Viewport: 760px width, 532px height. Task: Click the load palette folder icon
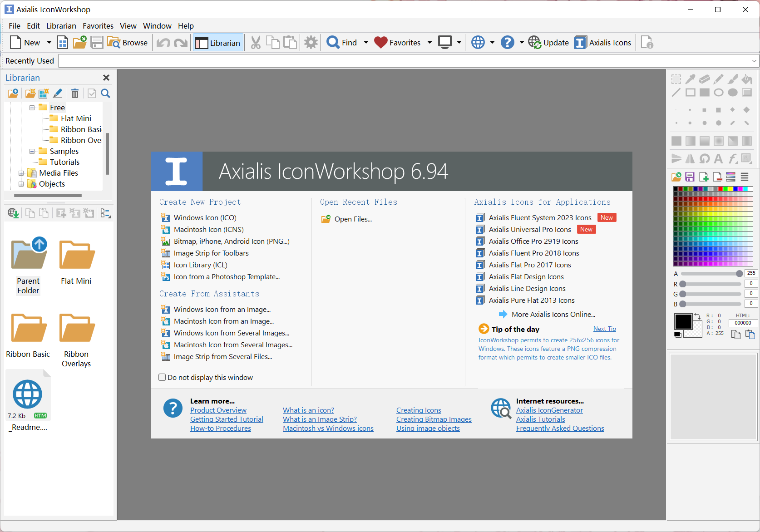676,177
